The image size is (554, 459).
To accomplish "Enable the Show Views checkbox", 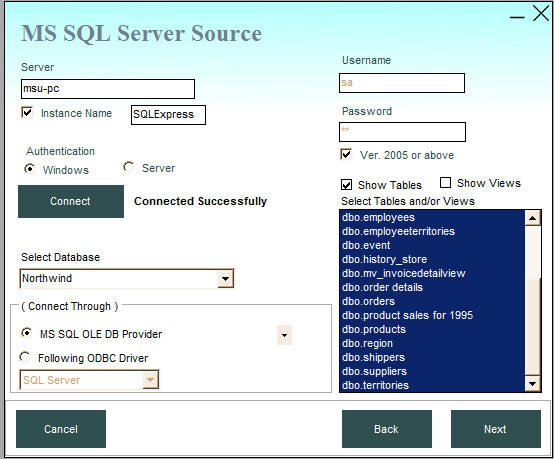I will pos(445,183).
